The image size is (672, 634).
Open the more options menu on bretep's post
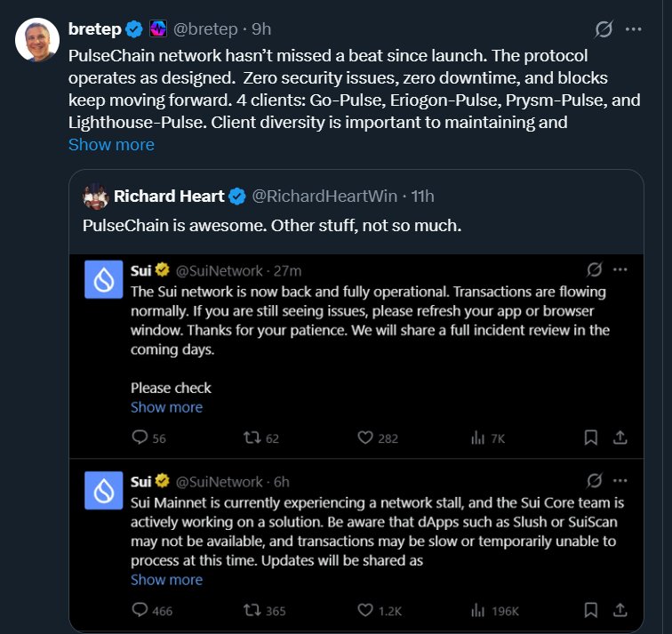[x=633, y=29]
